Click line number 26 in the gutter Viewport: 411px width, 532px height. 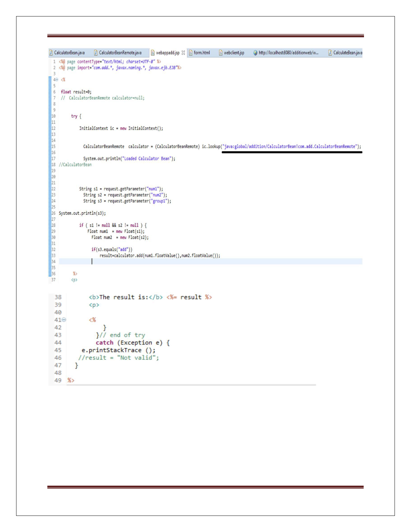point(53,213)
